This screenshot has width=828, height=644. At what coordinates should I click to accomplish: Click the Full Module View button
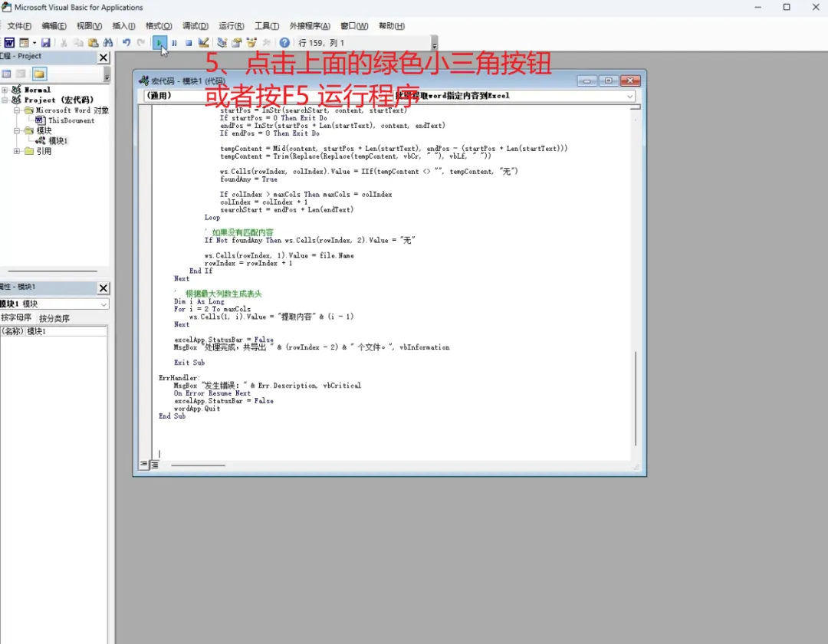pyautogui.click(x=154, y=465)
